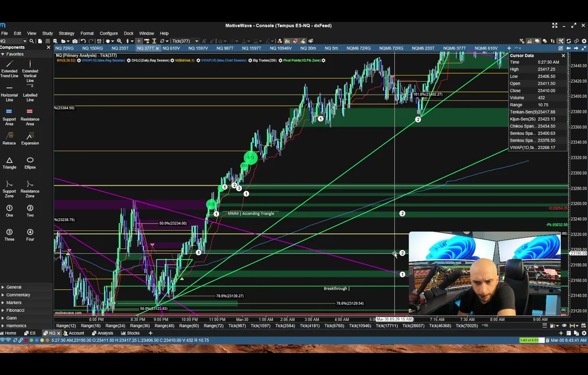Toggle the crosshair cursor mode button
Screen dimensions: 588x375
click(x=139, y=41)
